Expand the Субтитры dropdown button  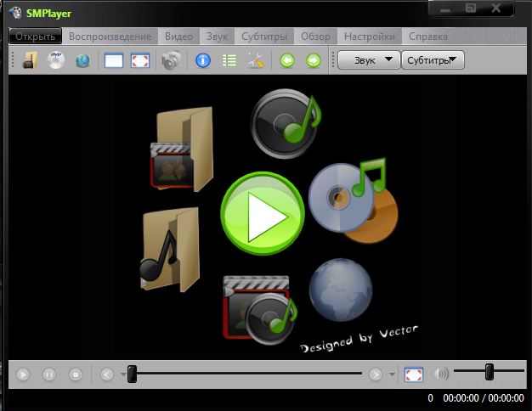[433, 60]
